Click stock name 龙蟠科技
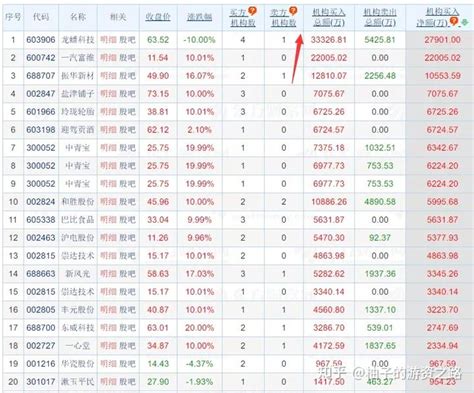474x393 pixels. coord(78,40)
